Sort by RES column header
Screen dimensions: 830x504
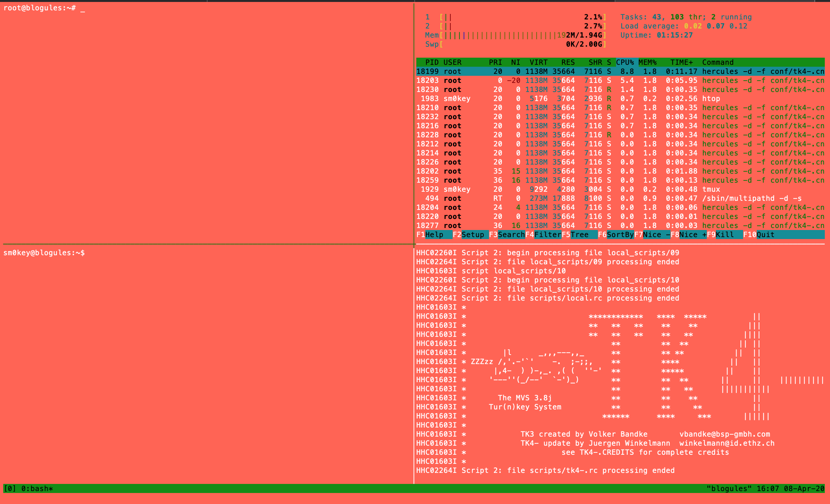click(568, 63)
